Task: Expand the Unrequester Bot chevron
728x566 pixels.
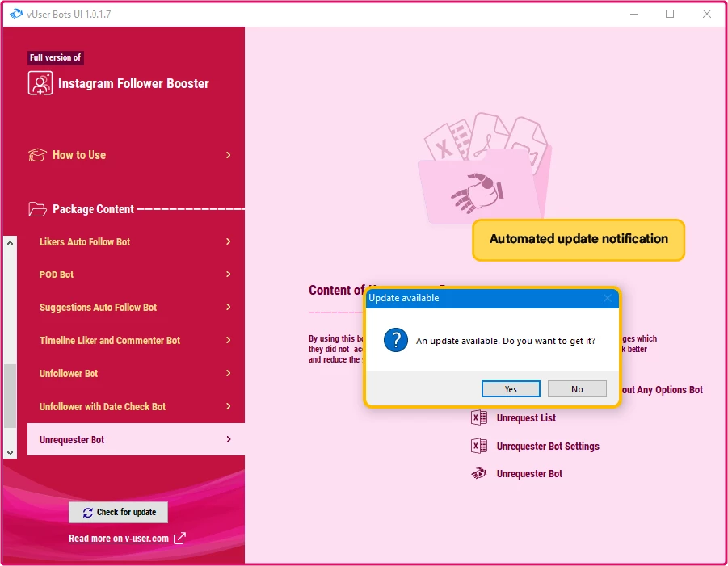Action: [x=229, y=439]
